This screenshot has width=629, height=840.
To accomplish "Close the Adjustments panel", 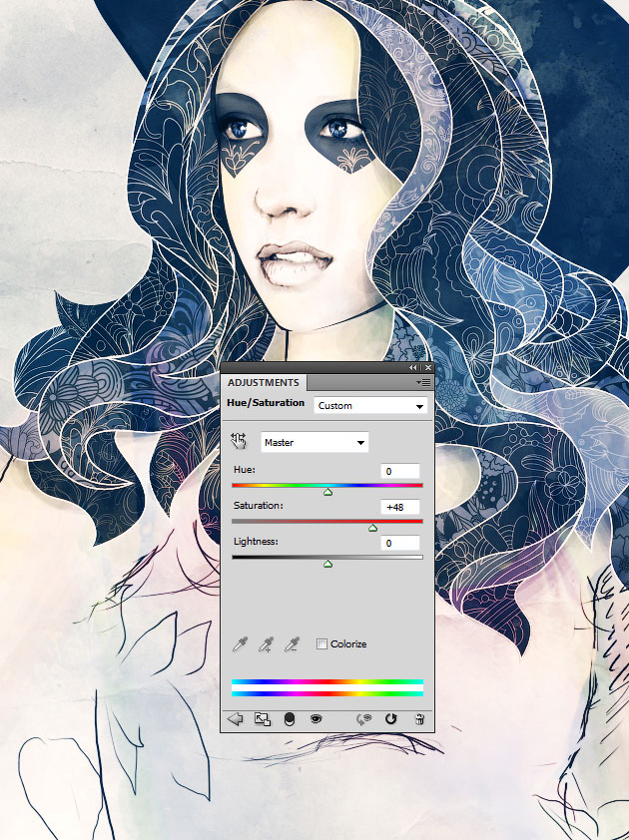I will [427, 367].
